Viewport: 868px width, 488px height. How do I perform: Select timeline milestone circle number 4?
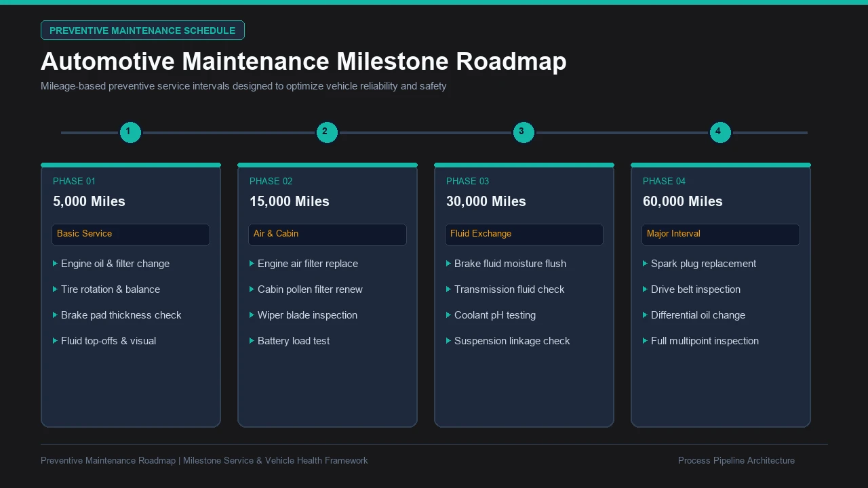[x=720, y=132]
